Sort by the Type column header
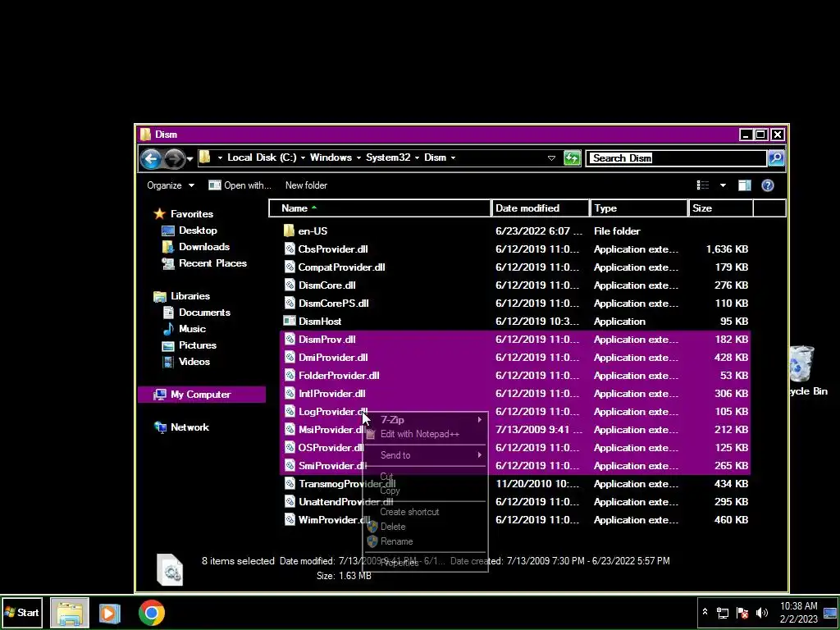 (x=638, y=208)
